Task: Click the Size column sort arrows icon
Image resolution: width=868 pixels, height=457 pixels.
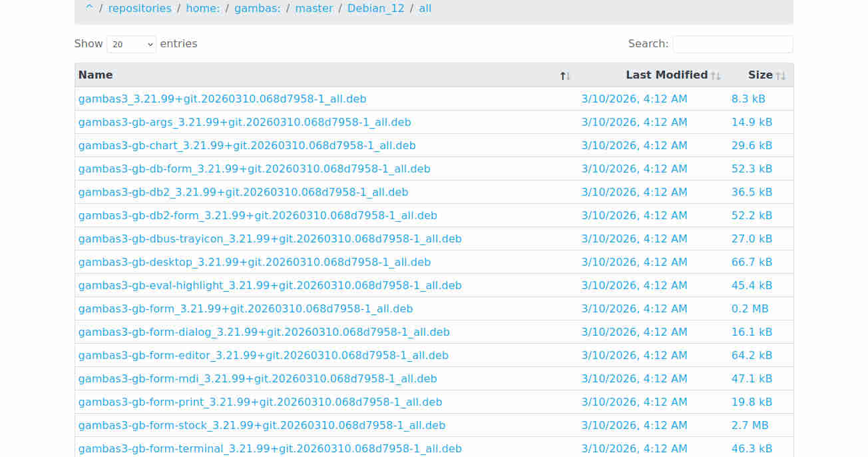Action: coord(780,76)
